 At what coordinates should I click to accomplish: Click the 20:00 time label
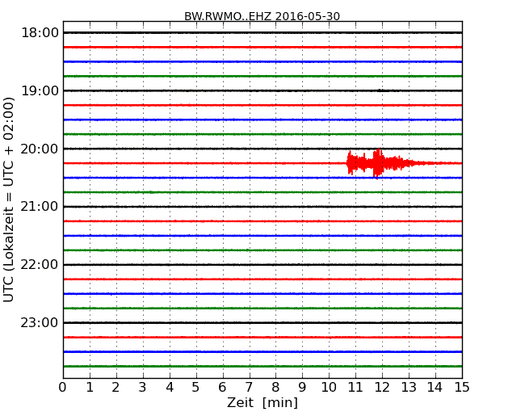[40, 149]
